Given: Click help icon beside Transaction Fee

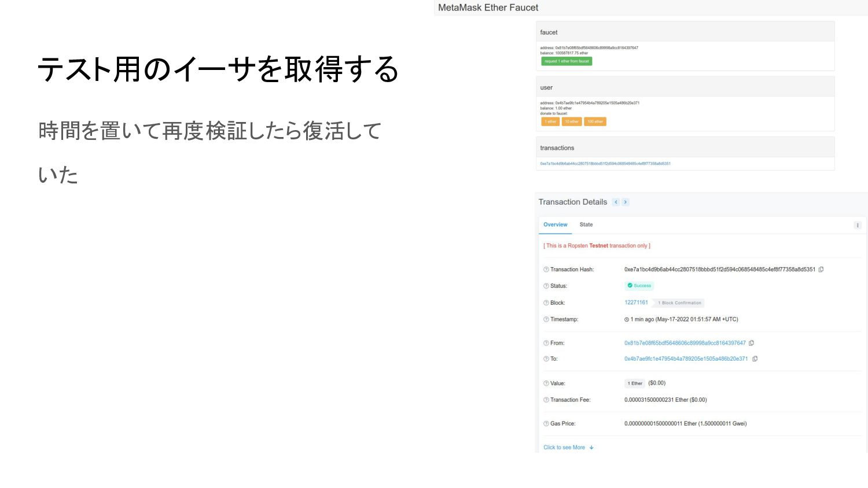Looking at the screenshot, I should [546, 400].
